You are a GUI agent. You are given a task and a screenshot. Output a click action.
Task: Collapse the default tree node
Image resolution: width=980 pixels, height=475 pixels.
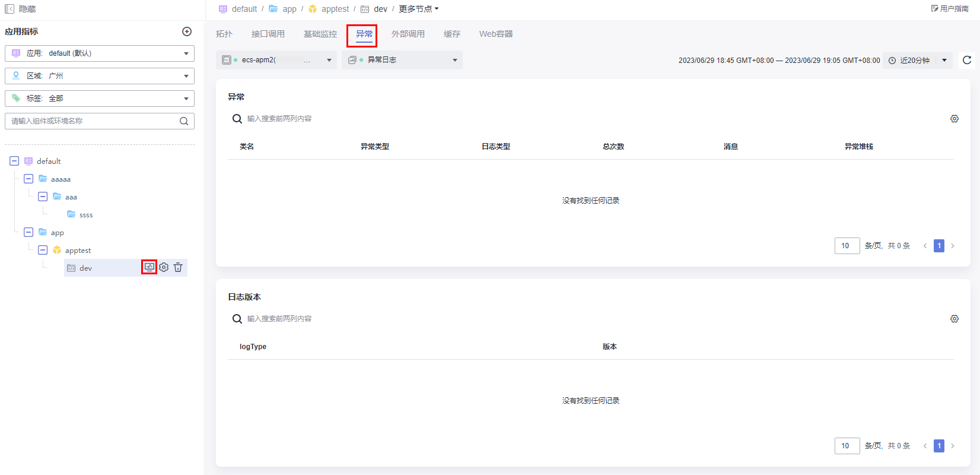14,161
